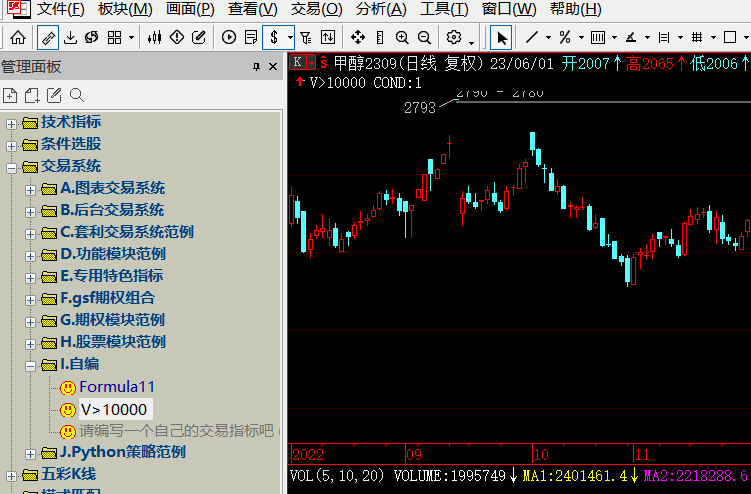Click edit pencil icon in 管理面板
The width and height of the screenshot is (751, 494).
tap(54, 95)
